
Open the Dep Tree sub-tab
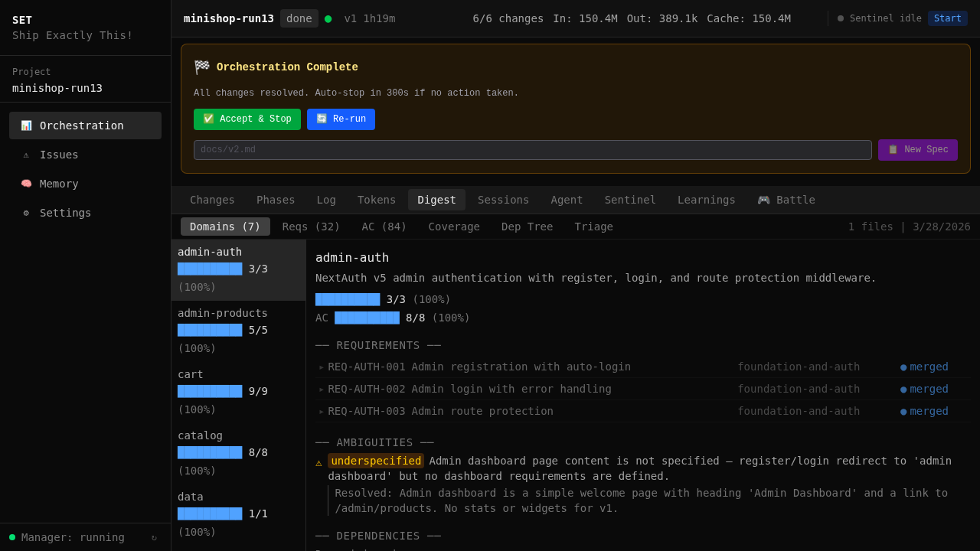pos(527,227)
